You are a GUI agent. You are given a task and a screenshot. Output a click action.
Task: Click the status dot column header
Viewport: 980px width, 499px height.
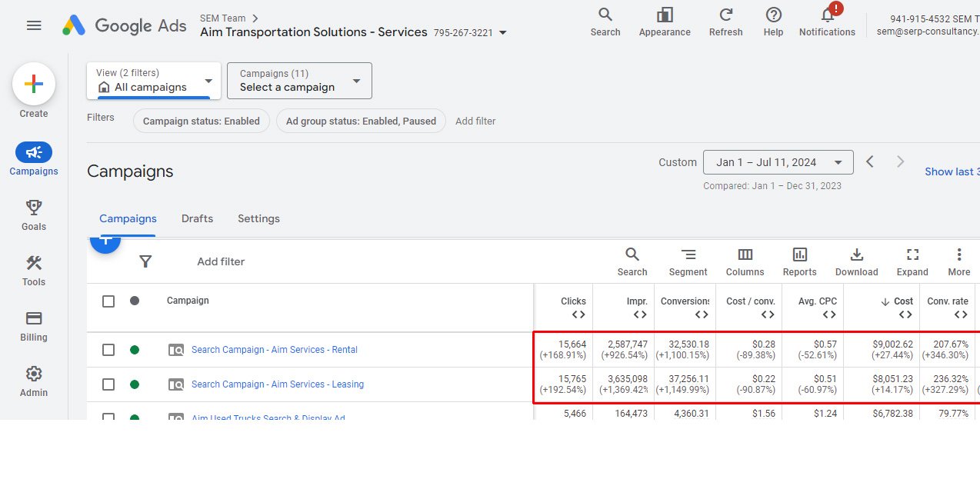tap(135, 301)
